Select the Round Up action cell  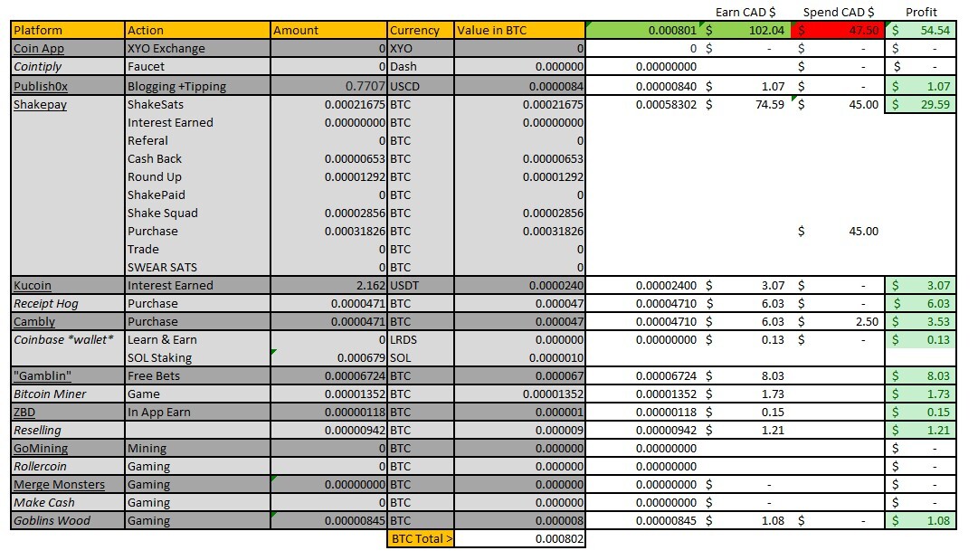coord(198,177)
